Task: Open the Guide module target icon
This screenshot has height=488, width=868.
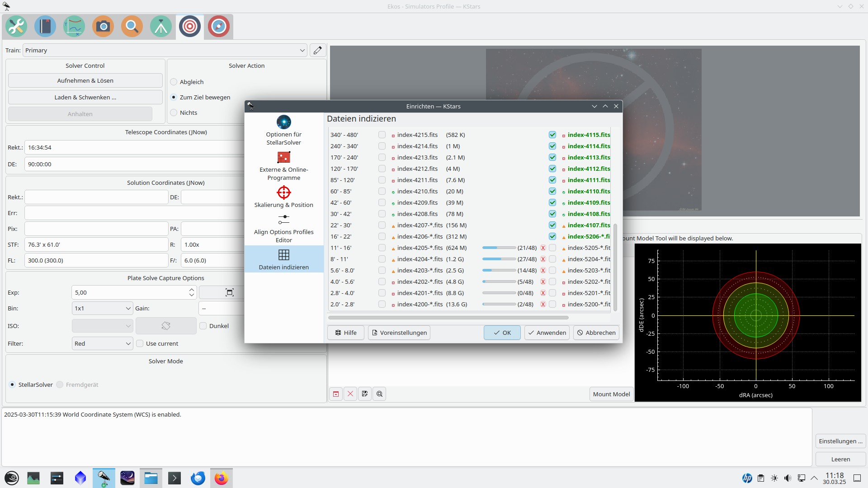Action: [219, 26]
